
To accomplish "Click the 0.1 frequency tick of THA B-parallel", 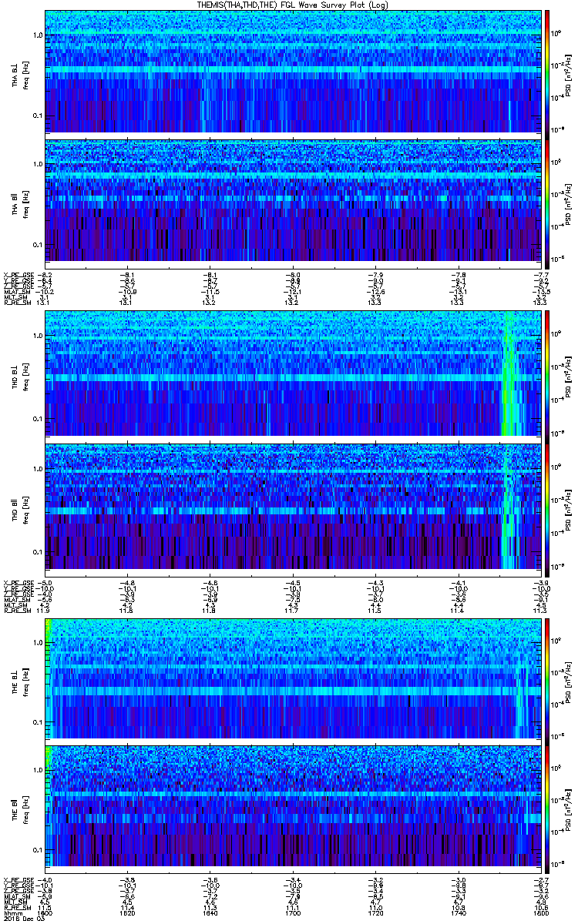I will [36, 245].
